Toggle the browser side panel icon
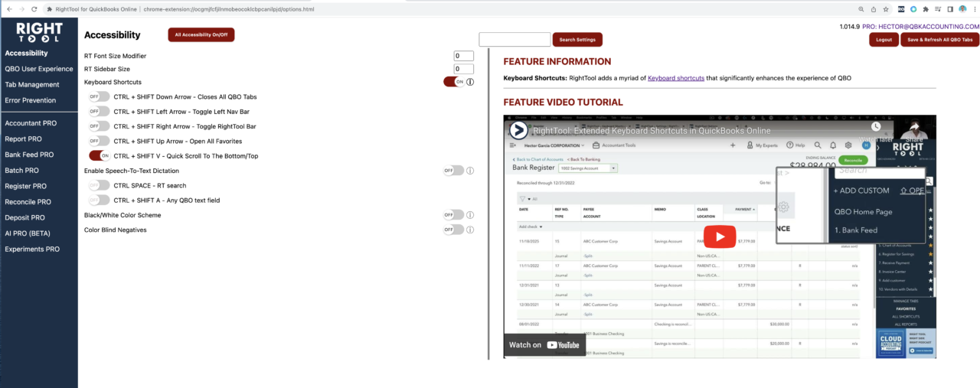The width and height of the screenshot is (980, 388). tap(950, 9)
